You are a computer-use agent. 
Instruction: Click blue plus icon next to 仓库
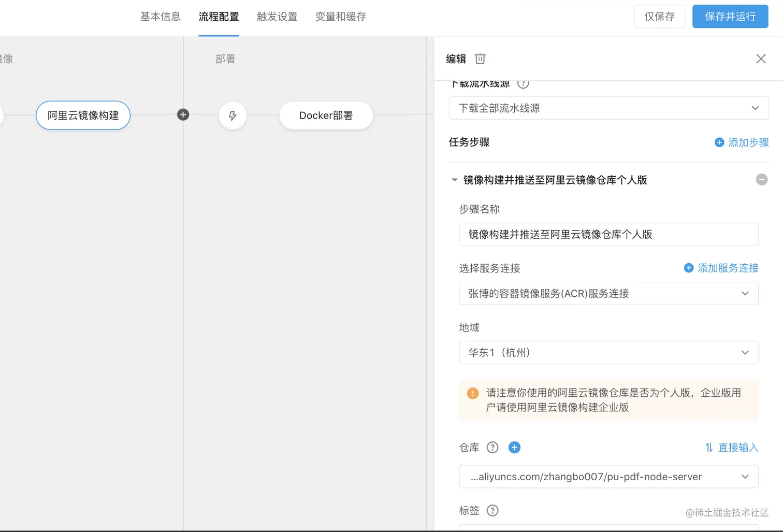tap(514, 448)
